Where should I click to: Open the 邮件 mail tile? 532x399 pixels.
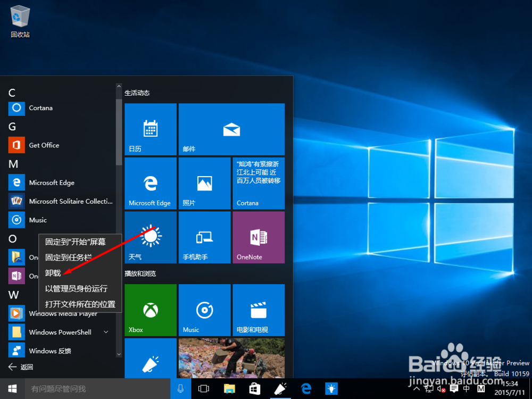point(231,129)
